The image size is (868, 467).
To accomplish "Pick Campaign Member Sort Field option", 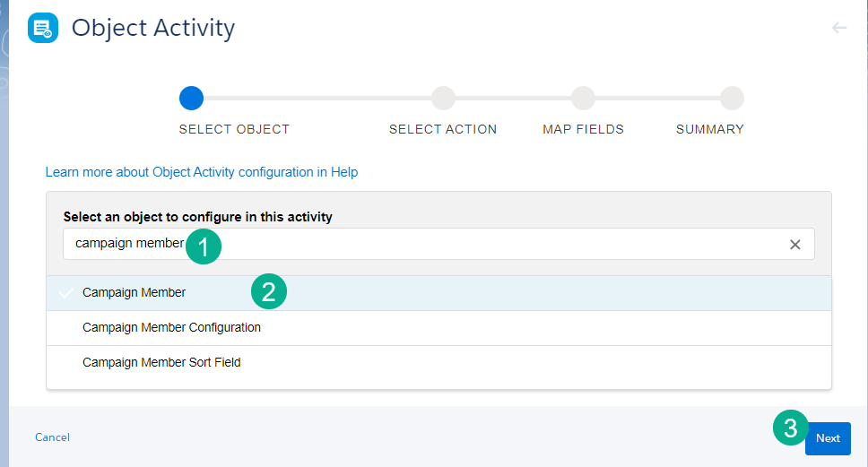I will (x=161, y=363).
